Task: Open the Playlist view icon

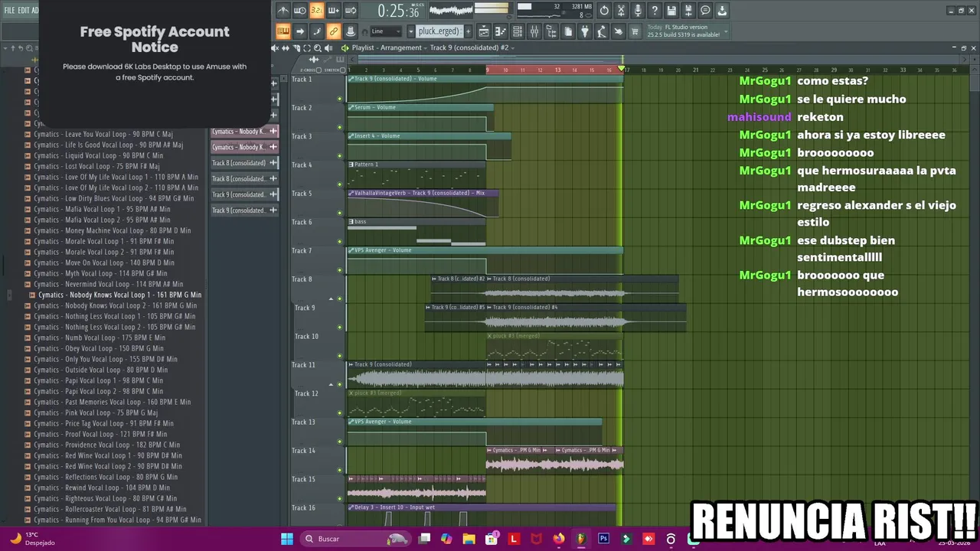Action: [x=484, y=31]
